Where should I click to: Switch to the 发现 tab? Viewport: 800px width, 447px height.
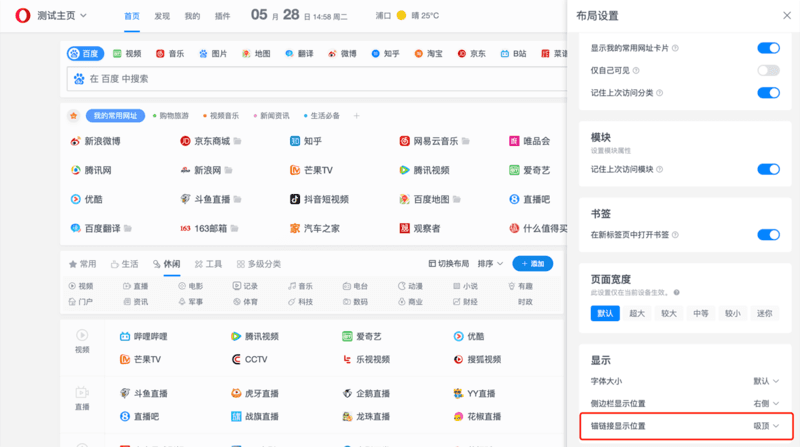click(x=162, y=16)
